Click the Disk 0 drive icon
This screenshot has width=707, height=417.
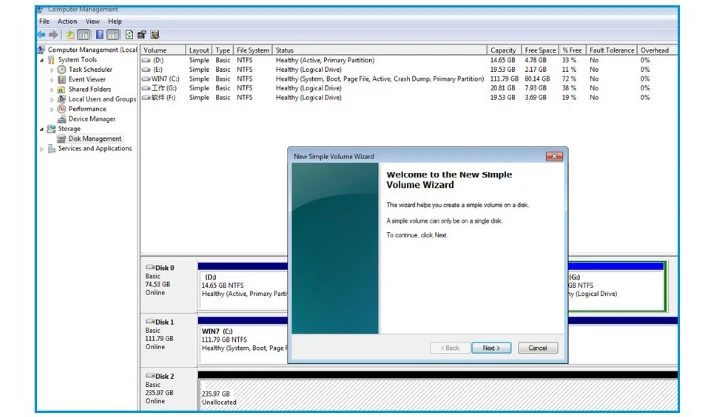tap(150, 267)
